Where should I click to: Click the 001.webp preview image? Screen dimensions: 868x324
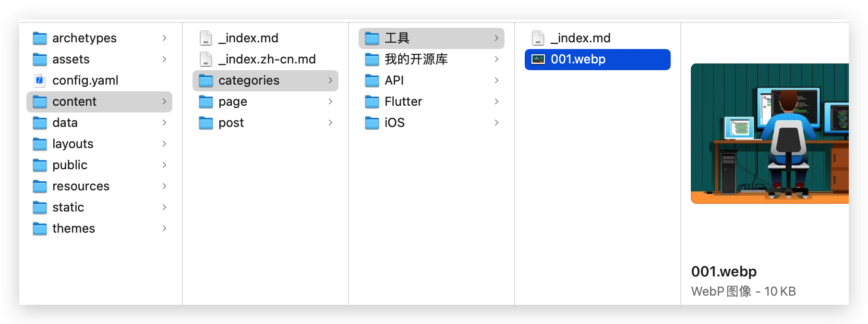pos(770,134)
